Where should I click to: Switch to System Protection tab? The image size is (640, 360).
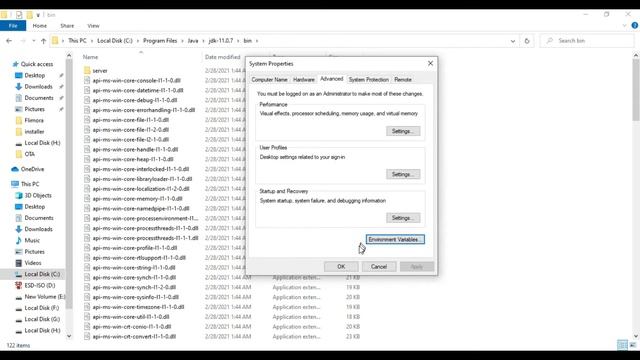[369, 80]
